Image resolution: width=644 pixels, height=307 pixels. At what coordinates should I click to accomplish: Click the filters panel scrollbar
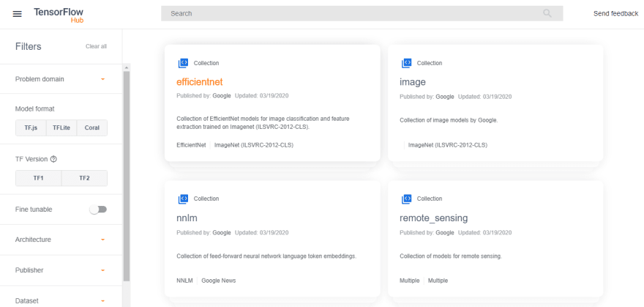point(127,177)
